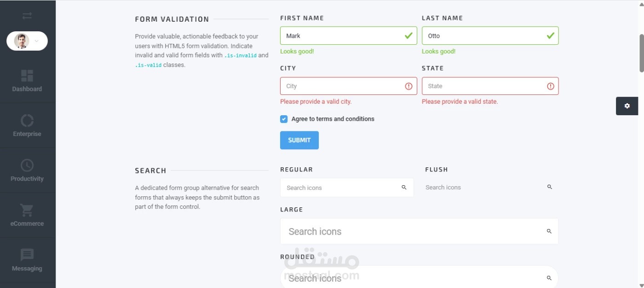
Task: Open Messaging chat bubble icon
Action: (x=27, y=255)
